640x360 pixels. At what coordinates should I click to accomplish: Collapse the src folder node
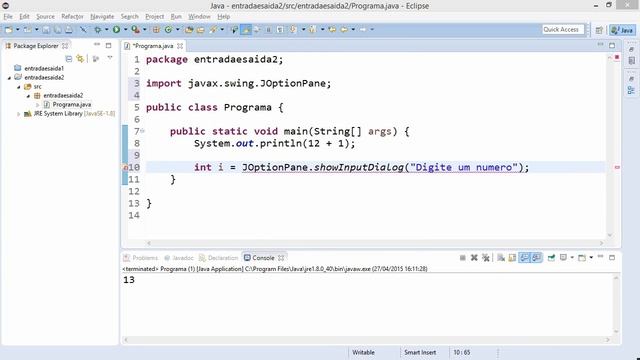pyautogui.click(x=19, y=87)
